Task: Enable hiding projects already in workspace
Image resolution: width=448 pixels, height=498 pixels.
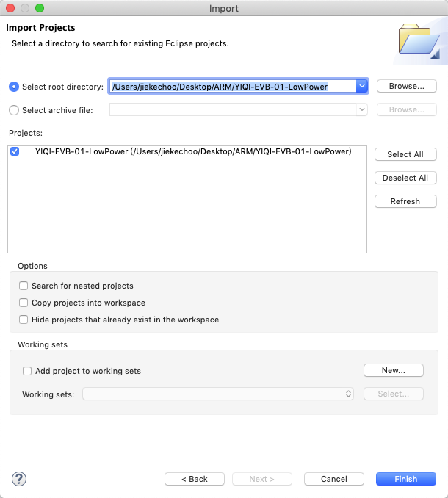Action: pos(24,320)
